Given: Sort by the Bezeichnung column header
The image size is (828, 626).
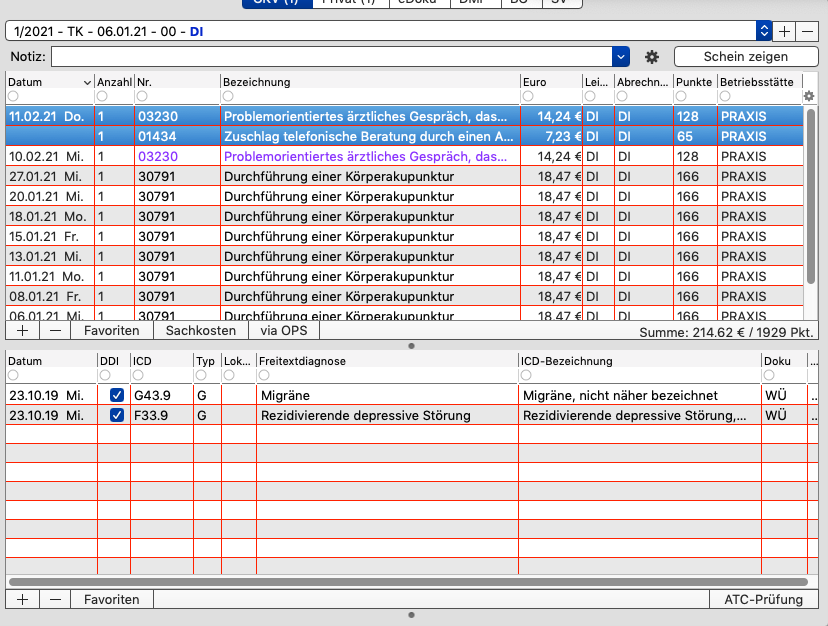Looking at the screenshot, I should [370, 82].
